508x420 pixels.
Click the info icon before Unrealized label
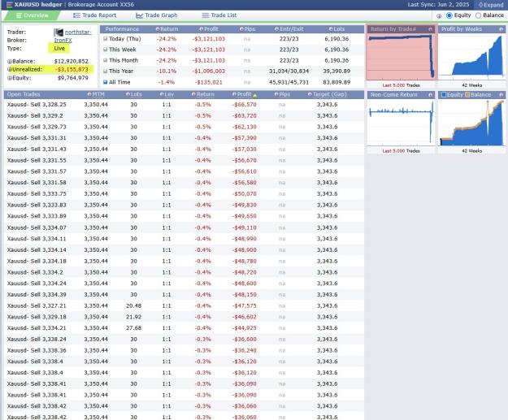(10, 69)
